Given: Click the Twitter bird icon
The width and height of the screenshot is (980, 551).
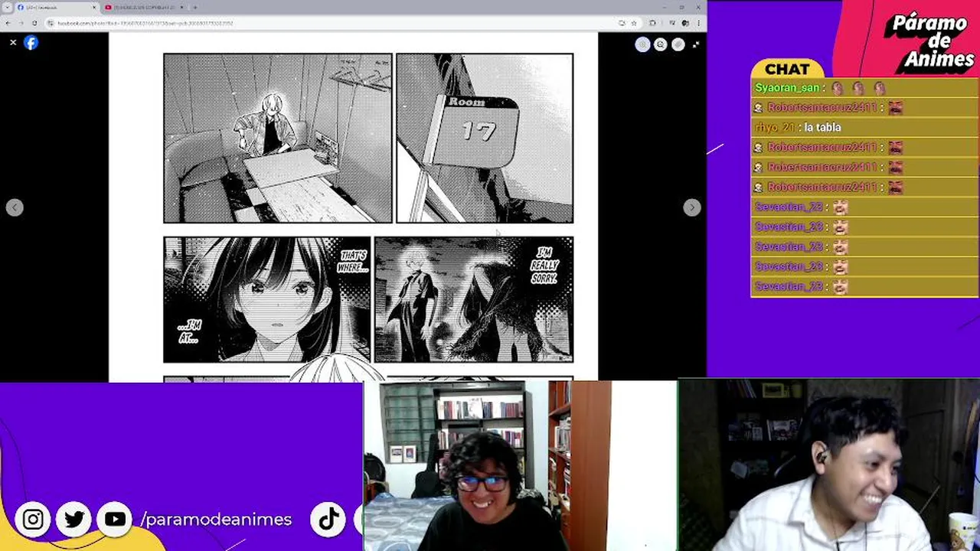Looking at the screenshot, I should [x=74, y=520].
